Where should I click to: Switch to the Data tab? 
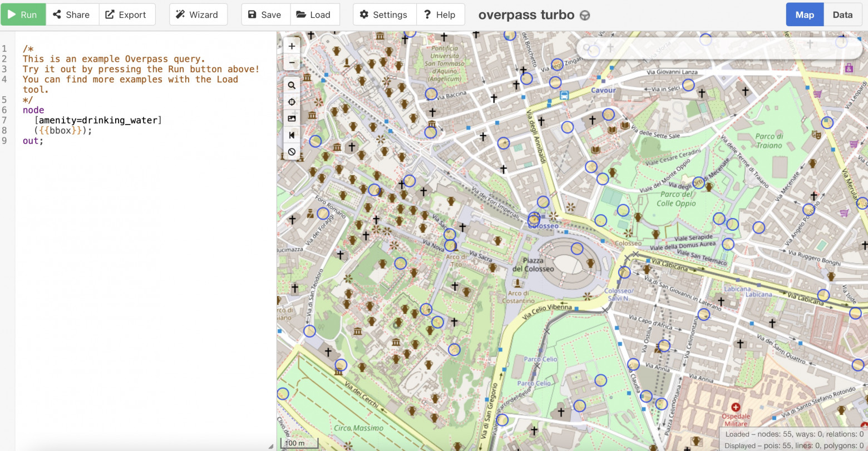pyautogui.click(x=842, y=14)
